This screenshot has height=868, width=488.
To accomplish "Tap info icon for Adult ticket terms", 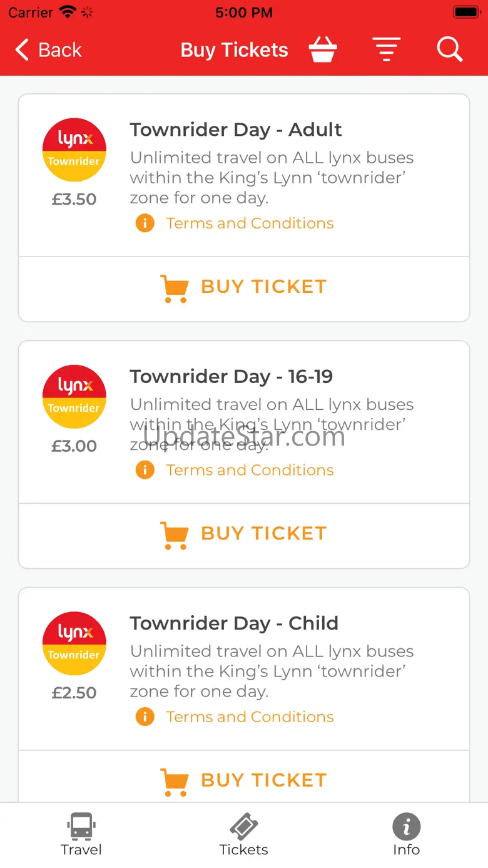I will coord(145,223).
